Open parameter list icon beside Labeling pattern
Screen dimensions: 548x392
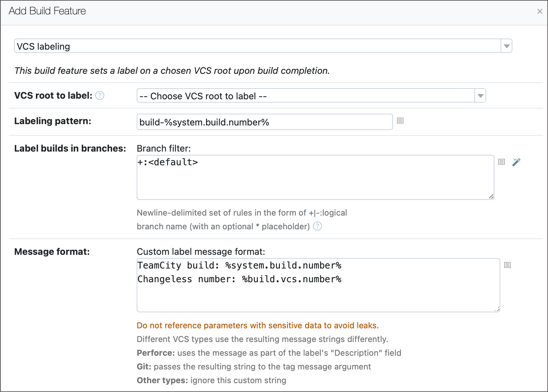pos(400,121)
